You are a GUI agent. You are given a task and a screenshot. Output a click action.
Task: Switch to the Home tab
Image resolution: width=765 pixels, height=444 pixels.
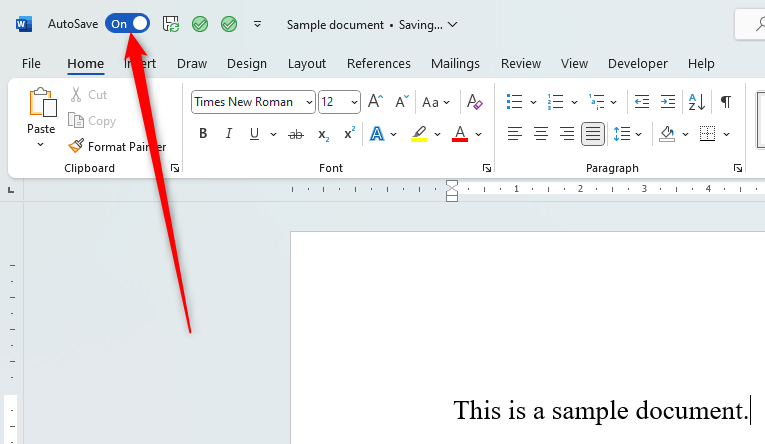[85, 63]
